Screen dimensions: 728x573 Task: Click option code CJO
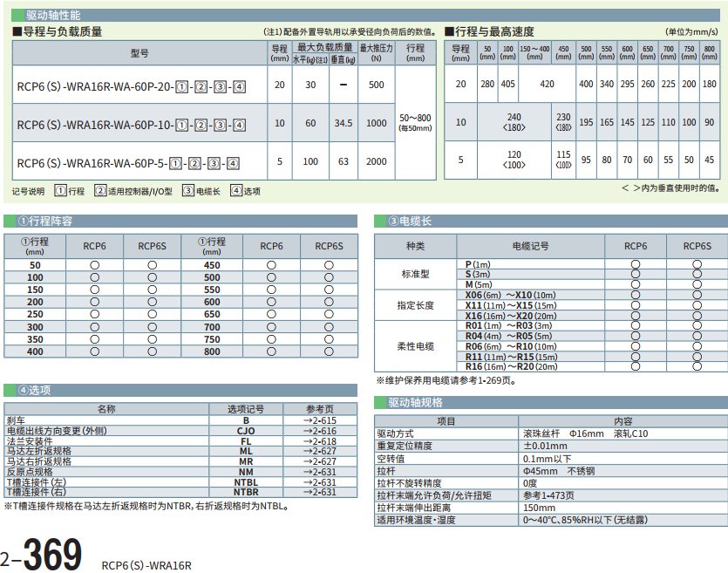click(x=246, y=431)
